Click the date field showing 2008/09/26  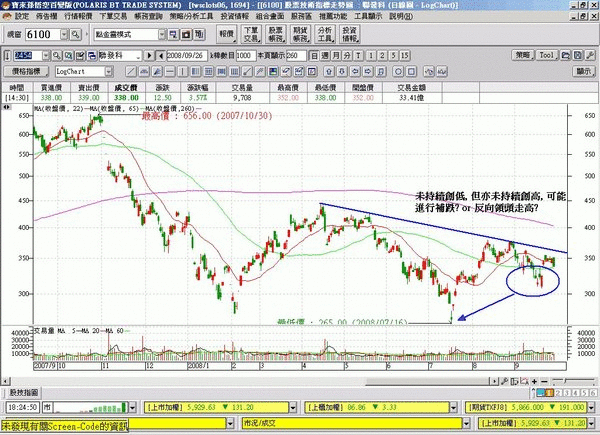(187, 56)
